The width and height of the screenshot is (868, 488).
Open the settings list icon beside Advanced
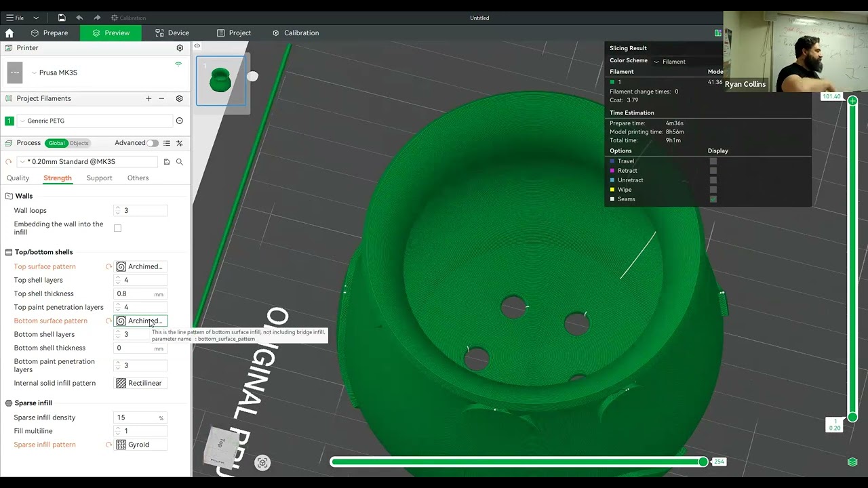click(x=167, y=143)
